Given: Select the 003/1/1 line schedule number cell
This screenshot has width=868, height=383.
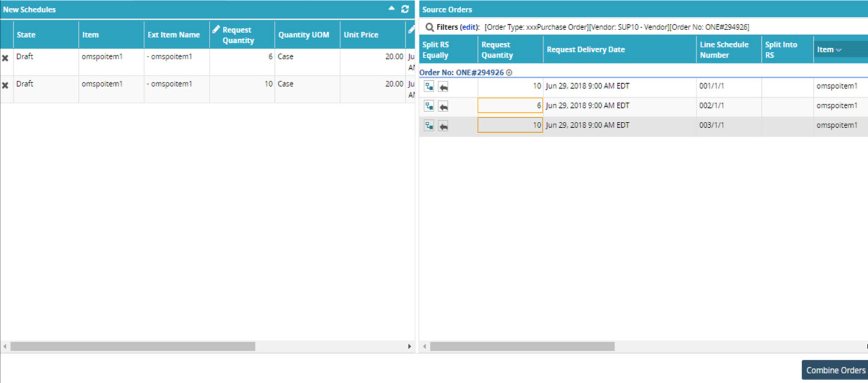Looking at the screenshot, I should [729, 125].
